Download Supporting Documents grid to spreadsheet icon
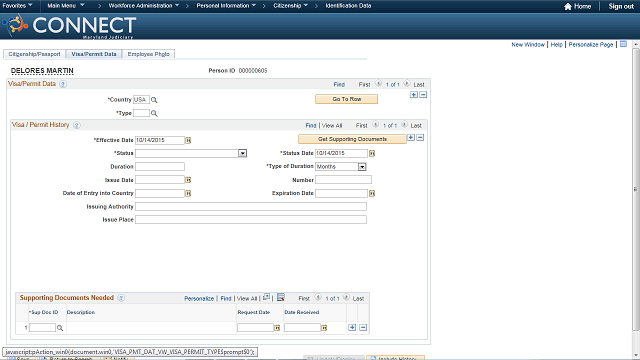The image size is (640, 360). 281,298
